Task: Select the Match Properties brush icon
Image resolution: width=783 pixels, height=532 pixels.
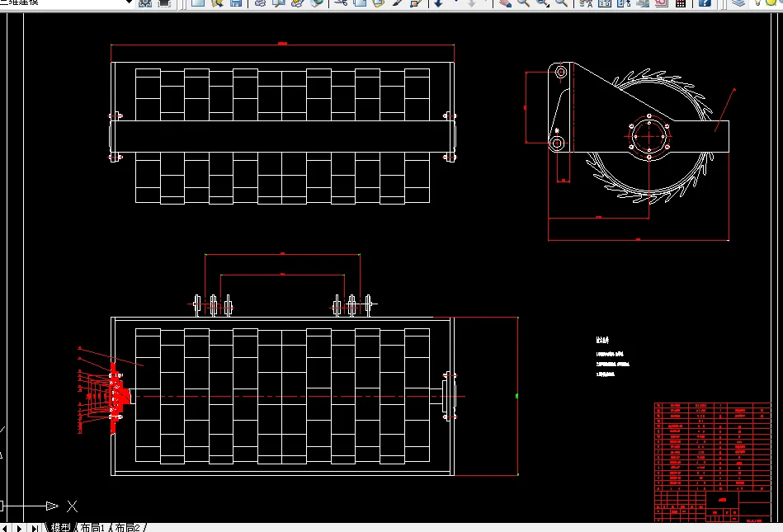Action: coord(398,3)
